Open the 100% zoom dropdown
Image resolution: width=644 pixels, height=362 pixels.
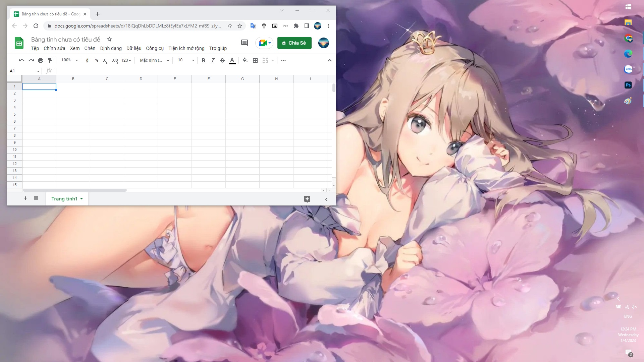pos(70,60)
